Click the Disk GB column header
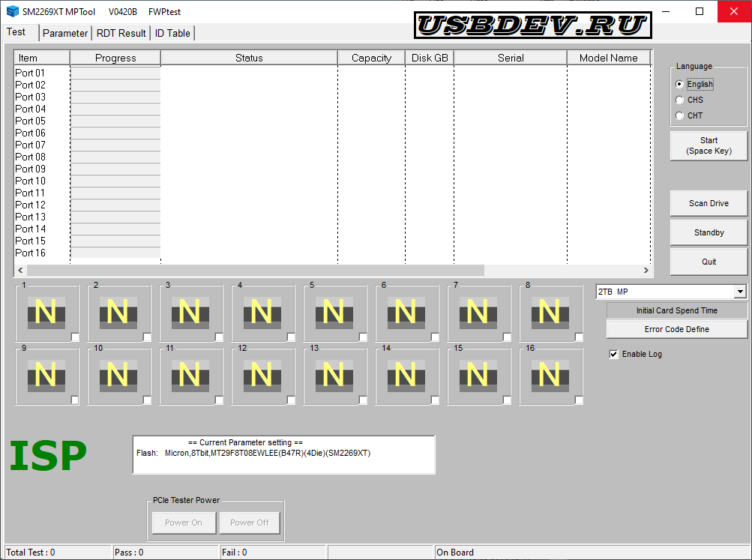Image resolution: width=752 pixels, height=560 pixels. click(430, 58)
